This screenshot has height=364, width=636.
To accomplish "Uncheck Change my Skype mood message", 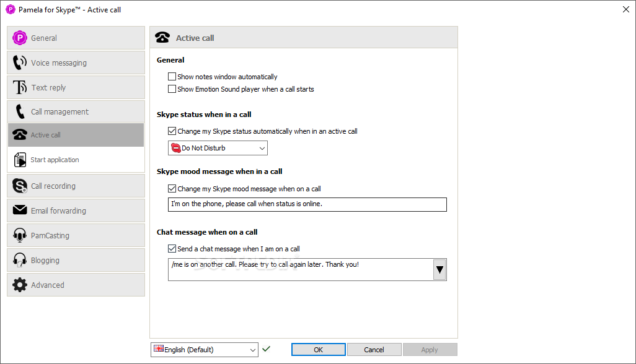I will click(172, 188).
